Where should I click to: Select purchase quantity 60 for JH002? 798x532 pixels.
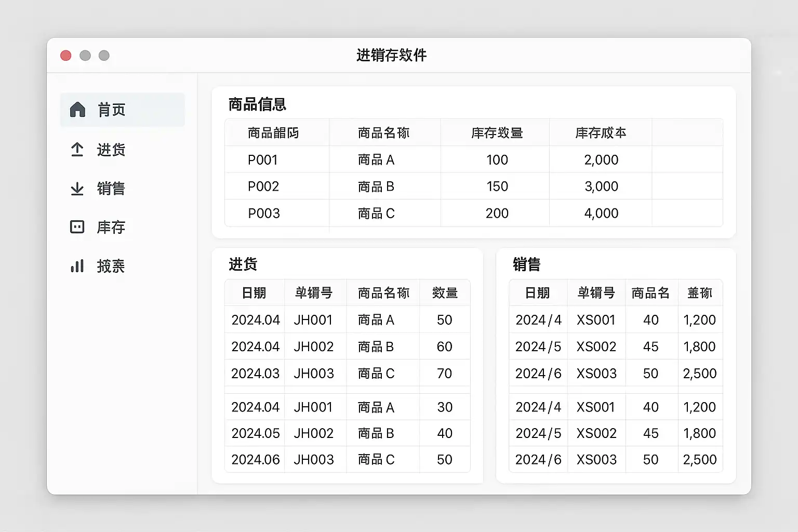445,347
